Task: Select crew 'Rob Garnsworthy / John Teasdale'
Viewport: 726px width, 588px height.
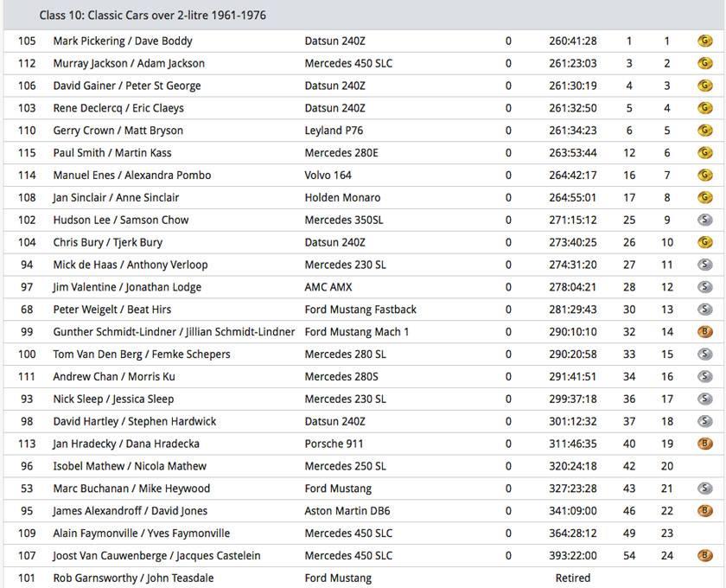Action: tap(133, 578)
